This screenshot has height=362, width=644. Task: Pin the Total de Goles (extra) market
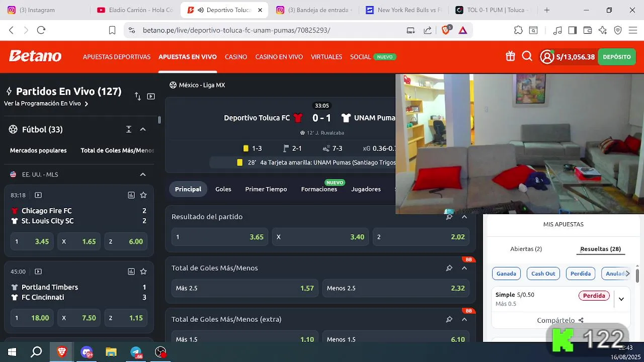coord(449,319)
